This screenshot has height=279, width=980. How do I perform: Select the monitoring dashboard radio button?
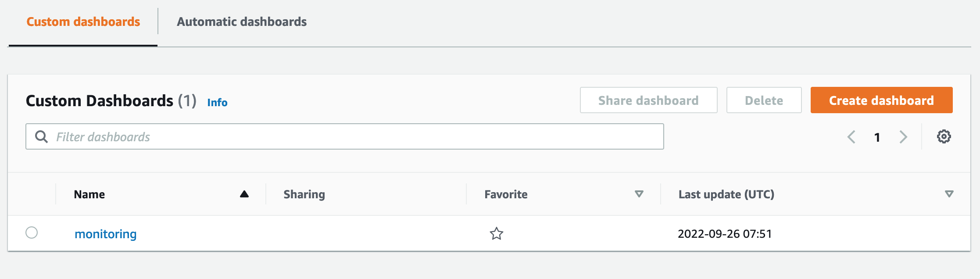(32, 232)
